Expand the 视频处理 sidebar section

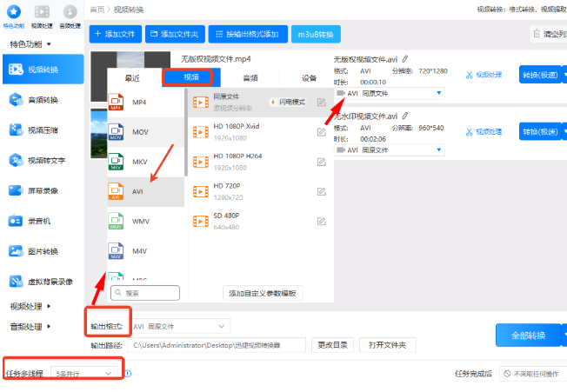click(30, 306)
